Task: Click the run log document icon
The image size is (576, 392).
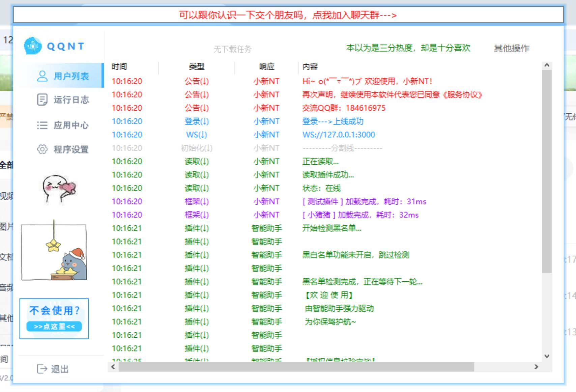Action: click(x=42, y=100)
